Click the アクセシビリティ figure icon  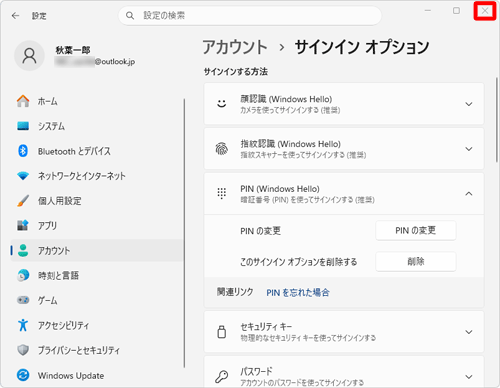pos(23,325)
